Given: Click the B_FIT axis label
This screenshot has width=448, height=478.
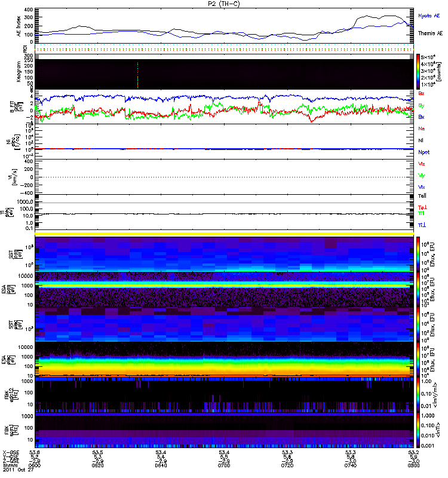Looking at the screenshot, I should (x=18, y=106).
